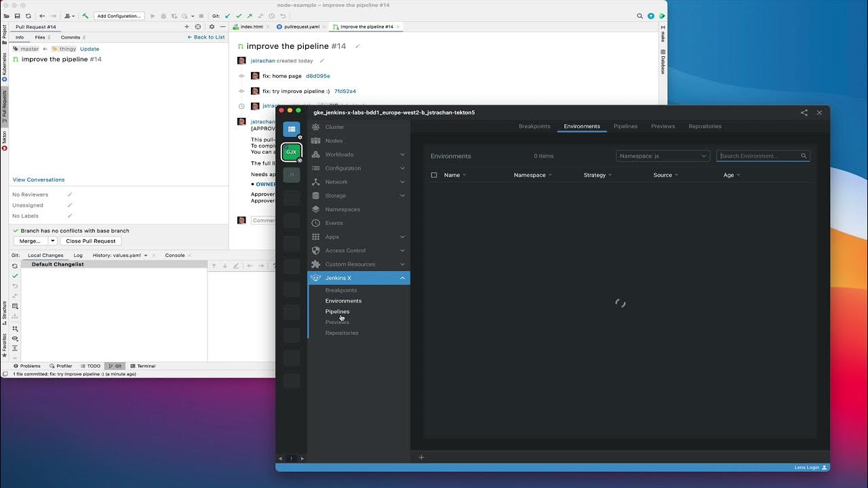This screenshot has height=488, width=868.
Task: Click the Git update project arrow icon
Action: 227,16
